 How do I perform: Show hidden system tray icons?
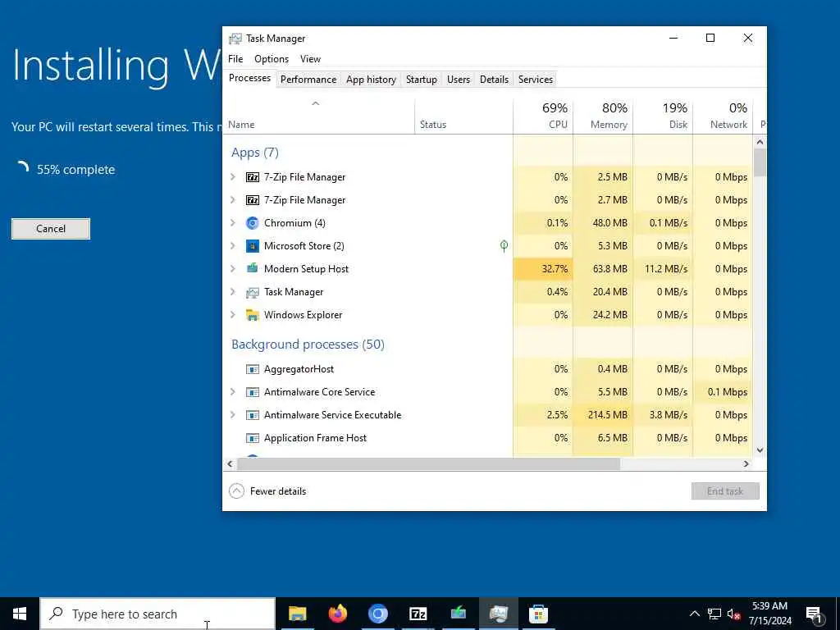pyautogui.click(x=694, y=614)
